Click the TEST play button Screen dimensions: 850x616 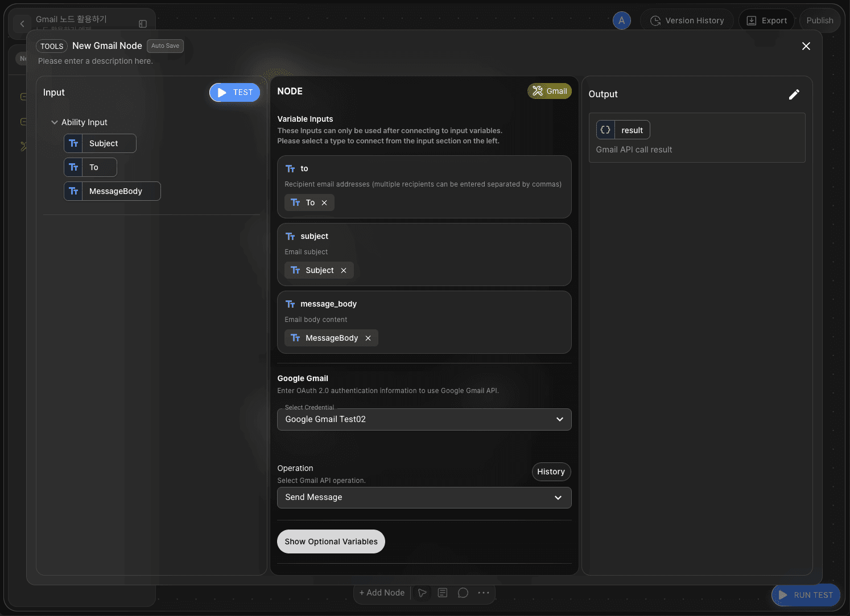point(234,92)
